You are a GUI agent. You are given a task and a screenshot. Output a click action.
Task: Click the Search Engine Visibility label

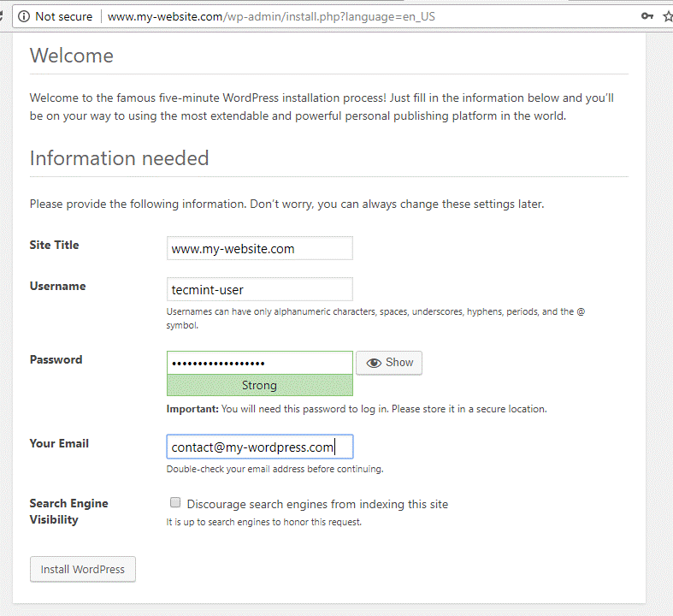tap(68, 512)
